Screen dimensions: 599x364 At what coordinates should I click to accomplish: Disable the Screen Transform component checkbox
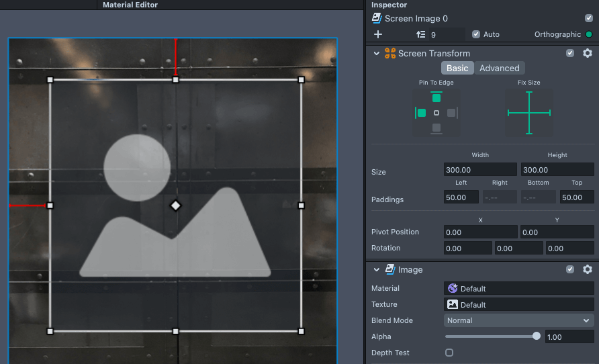tap(570, 53)
